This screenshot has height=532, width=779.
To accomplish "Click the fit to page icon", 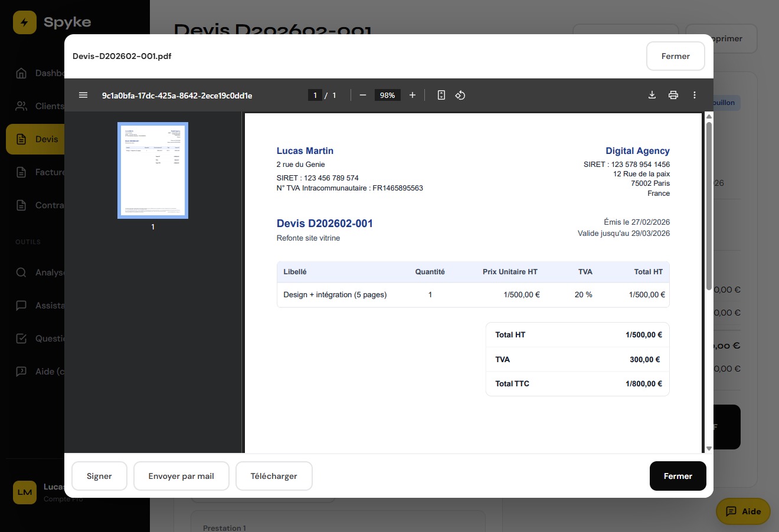I will pyautogui.click(x=441, y=95).
